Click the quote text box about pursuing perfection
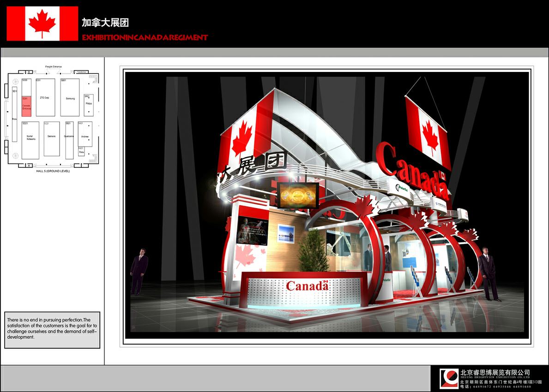Image resolution: width=549 pixels, height=392 pixels. coord(52,330)
